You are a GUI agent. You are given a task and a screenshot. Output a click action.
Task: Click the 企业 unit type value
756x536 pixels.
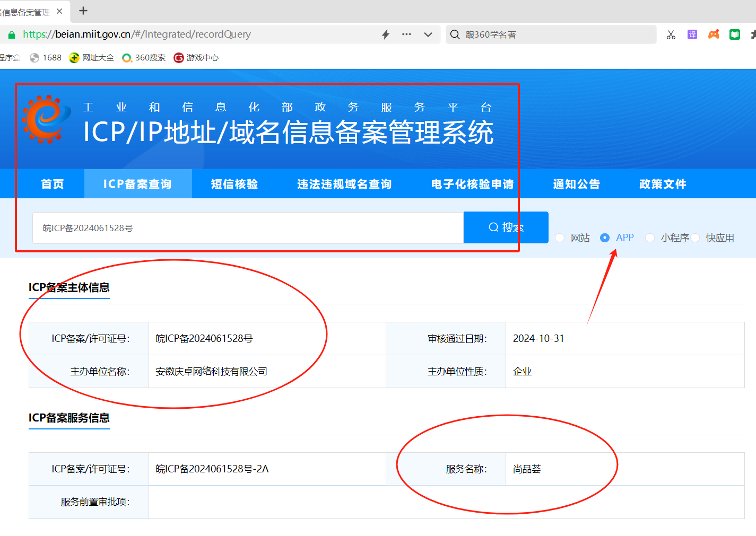[522, 372]
